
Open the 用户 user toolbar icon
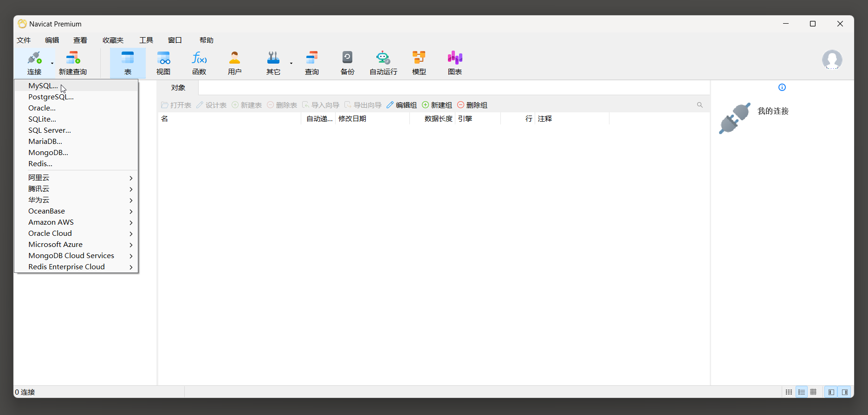pyautogui.click(x=235, y=63)
